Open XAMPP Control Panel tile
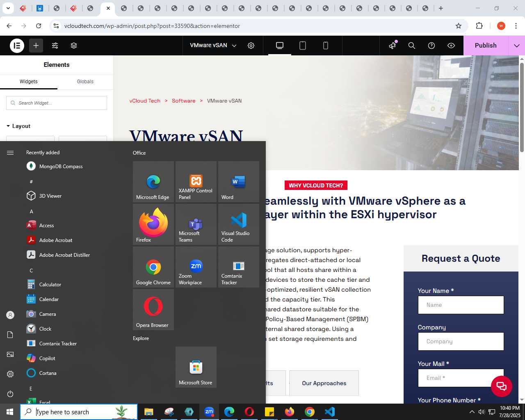The height and width of the screenshot is (420, 525). point(196,182)
